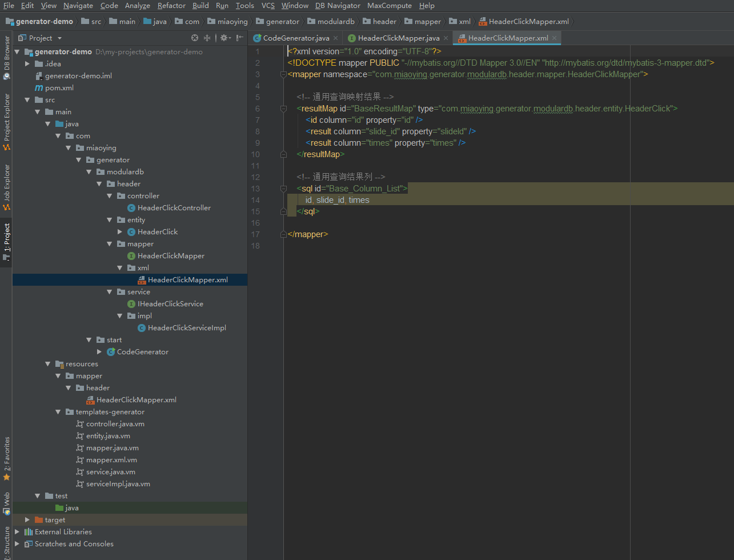The height and width of the screenshot is (560, 734).
Task: Expand the target folder
Action: point(27,520)
